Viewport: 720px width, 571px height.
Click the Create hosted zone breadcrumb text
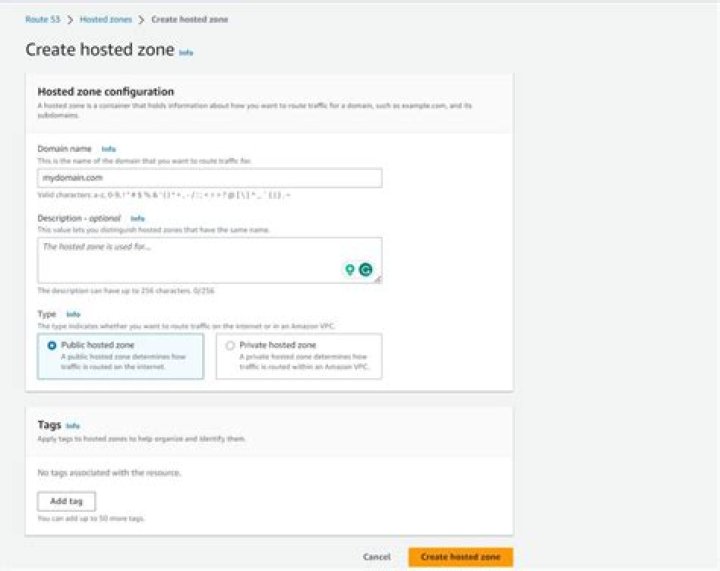point(189,19)
